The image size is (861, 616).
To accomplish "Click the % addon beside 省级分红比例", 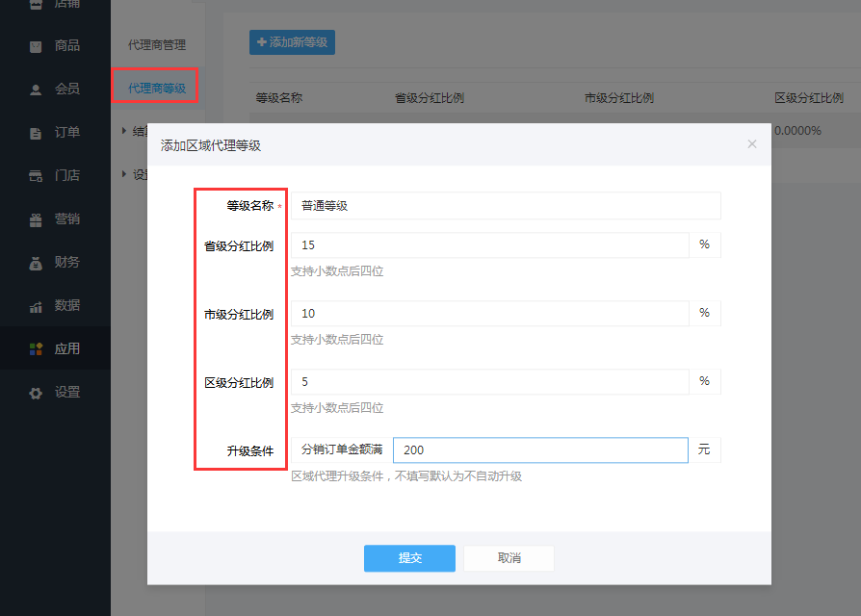I will pos(705,244).
